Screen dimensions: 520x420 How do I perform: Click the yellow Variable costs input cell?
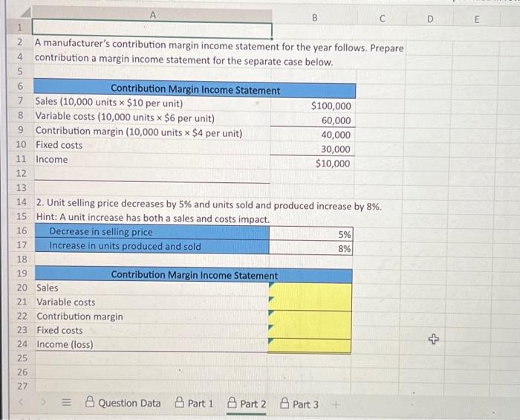tap(310, 304)
